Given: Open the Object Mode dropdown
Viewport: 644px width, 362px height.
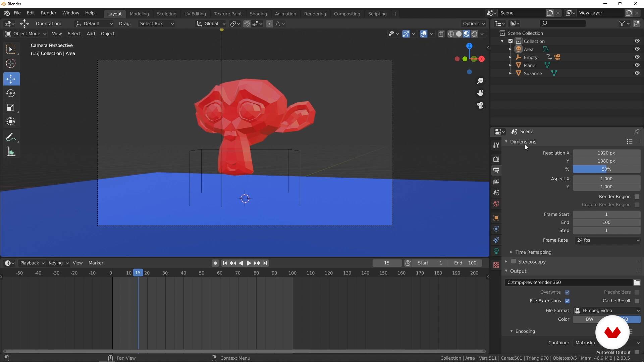Looking at the screenshot, I should 25,34.
